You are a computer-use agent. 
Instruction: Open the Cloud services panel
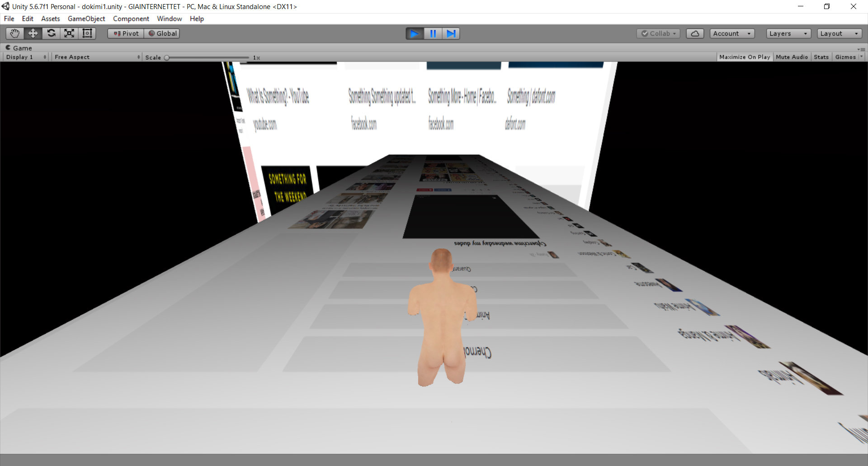[x=695, y=33]
